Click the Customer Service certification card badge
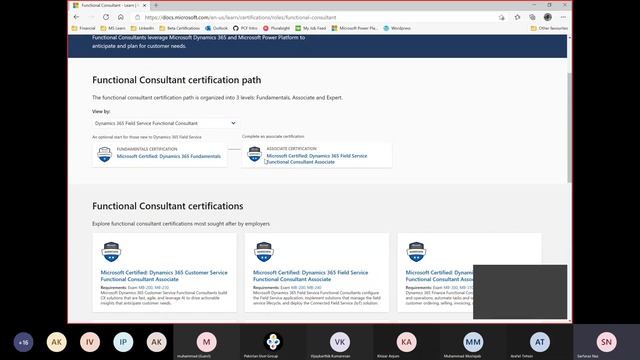 pyautogui.click(x=111, y=251)
